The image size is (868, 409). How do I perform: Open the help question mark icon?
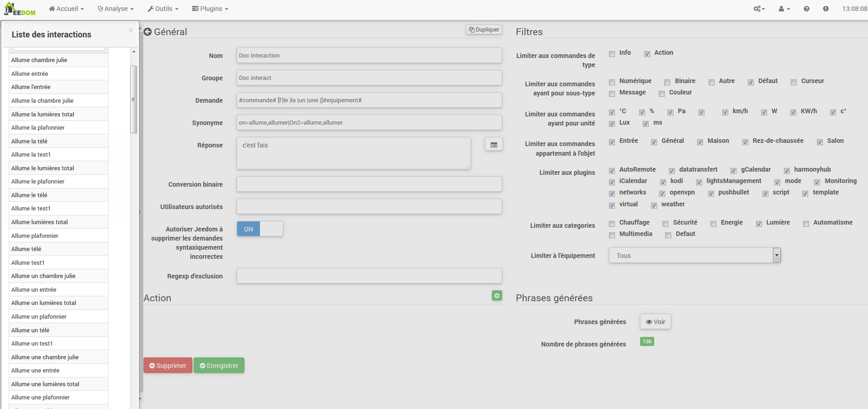[x=806, y=9]
